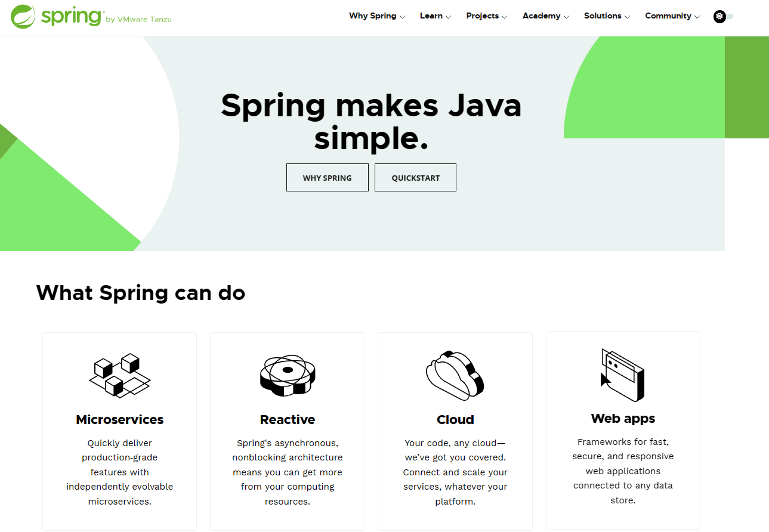
Task: Click the 'Spring makes Java simple.' headline
Action: (371, 122)
